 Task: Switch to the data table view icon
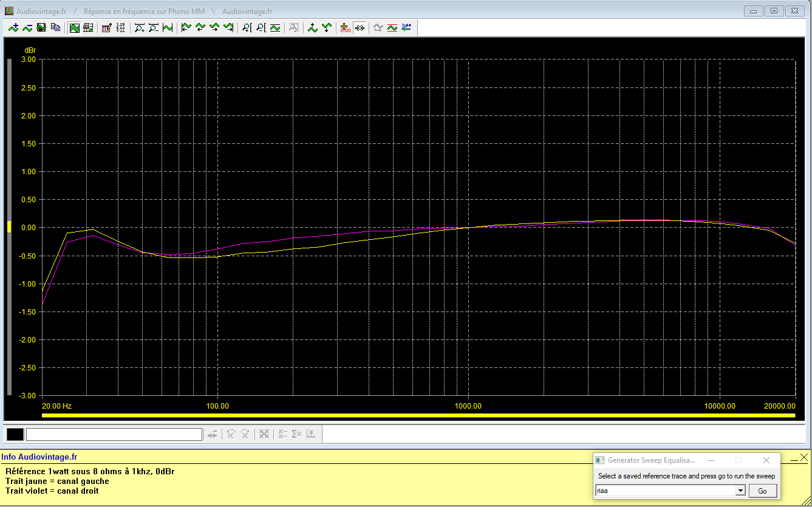point(88,27)
